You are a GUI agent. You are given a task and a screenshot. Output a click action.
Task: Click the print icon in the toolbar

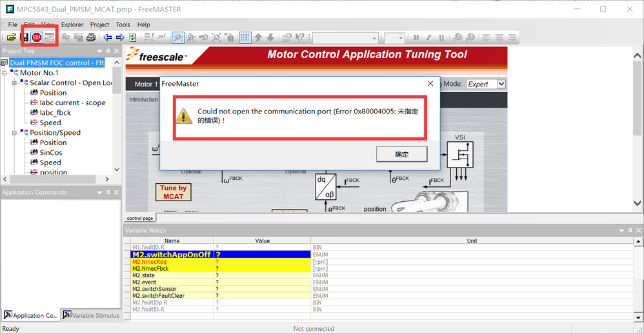(x=91, y=37)
